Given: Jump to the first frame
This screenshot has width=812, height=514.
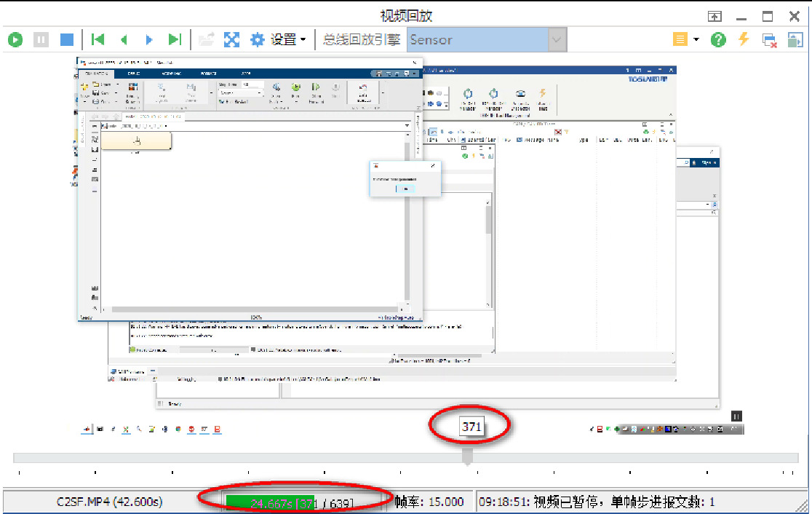Looking at the screenshot, I should tap(98, 39).
